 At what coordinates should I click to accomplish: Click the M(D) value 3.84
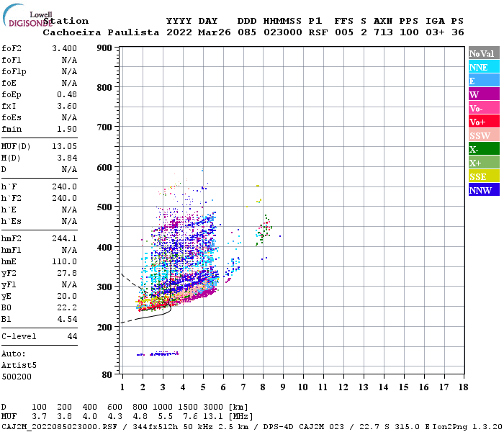67,158
